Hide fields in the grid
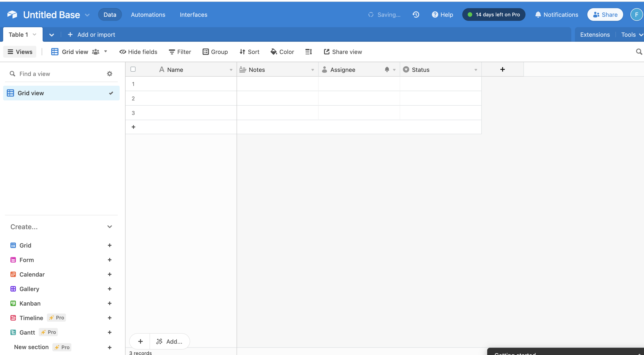The image size is (644, 355). [138, 52]
